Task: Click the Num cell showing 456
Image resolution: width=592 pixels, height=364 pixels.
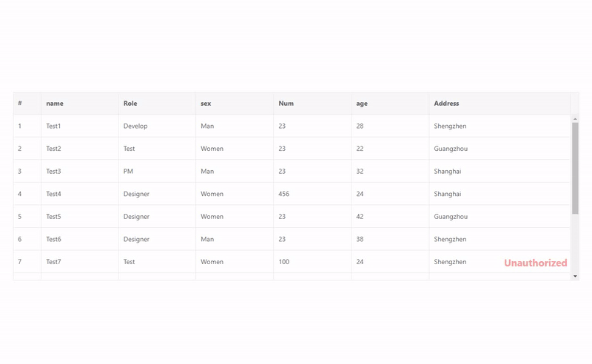Action: [284, 195]
